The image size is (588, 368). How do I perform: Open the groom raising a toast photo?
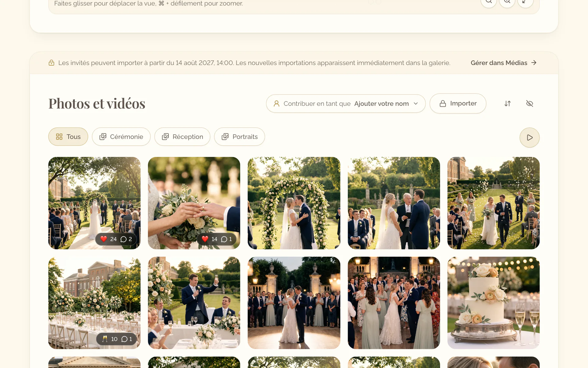(x=194, y=303)
